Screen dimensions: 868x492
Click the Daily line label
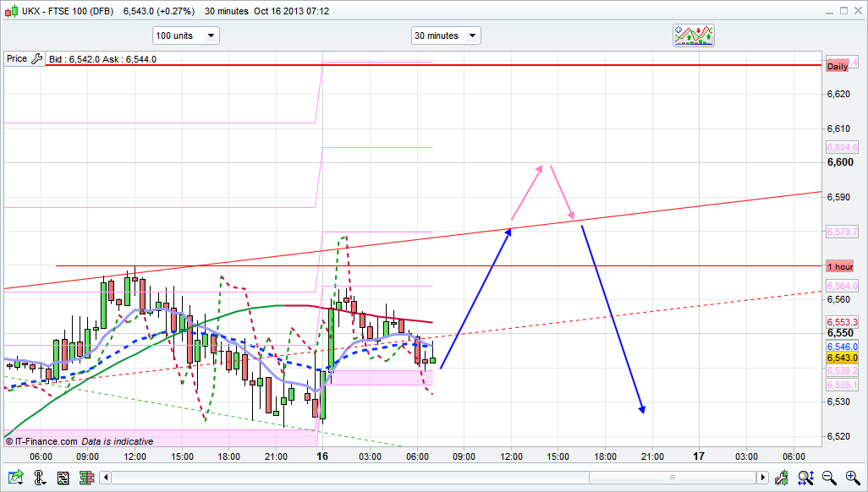pyautogui.click(x=837, y=66)
